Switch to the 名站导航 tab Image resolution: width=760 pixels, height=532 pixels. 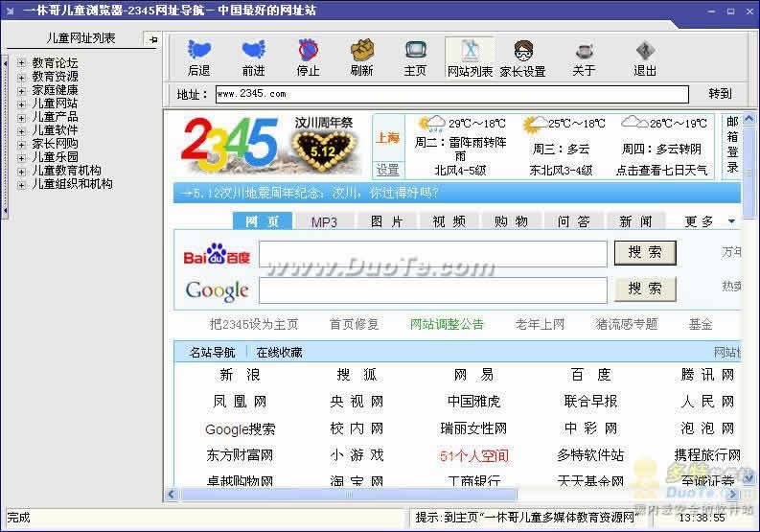coord(212,353)
